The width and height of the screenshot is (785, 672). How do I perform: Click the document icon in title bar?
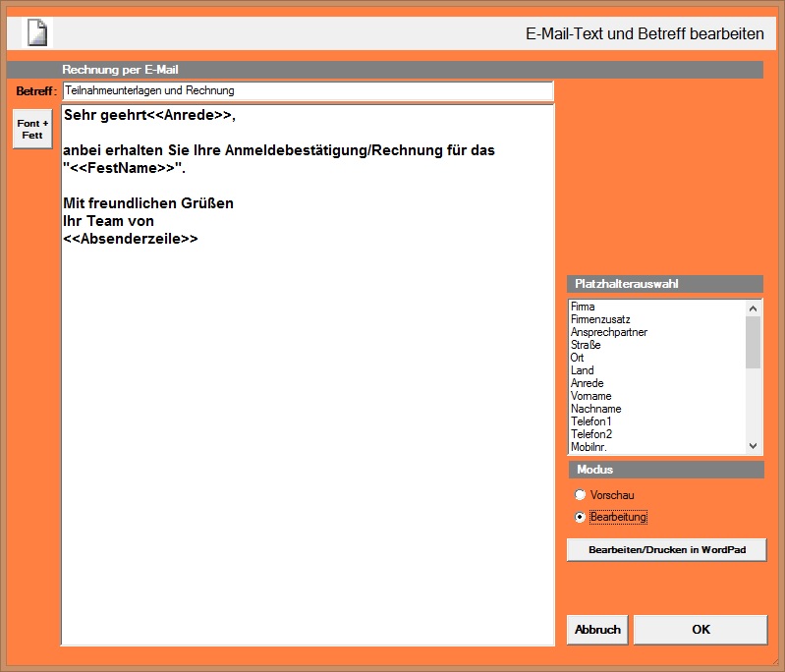36,32
